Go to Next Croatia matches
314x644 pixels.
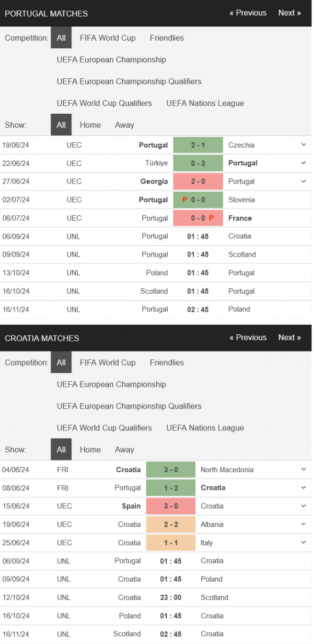tap(289, 338)
